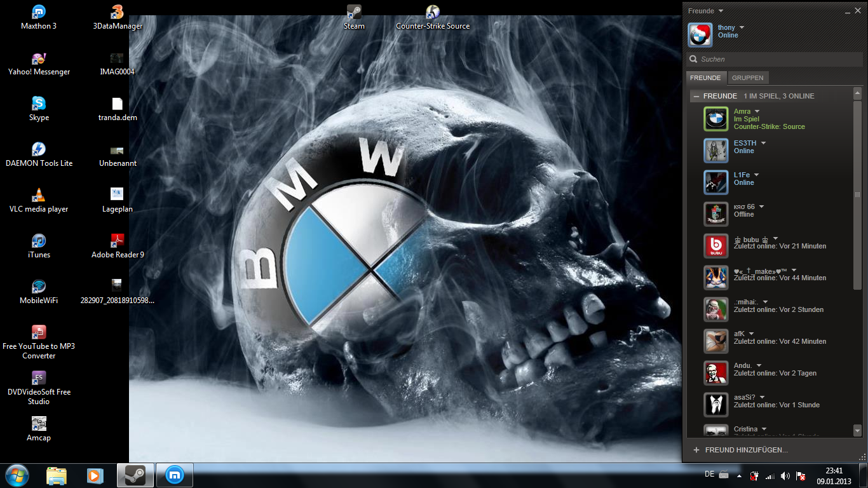
Task: Click L1Fe's avatar picture
Action: coord(715,182)
